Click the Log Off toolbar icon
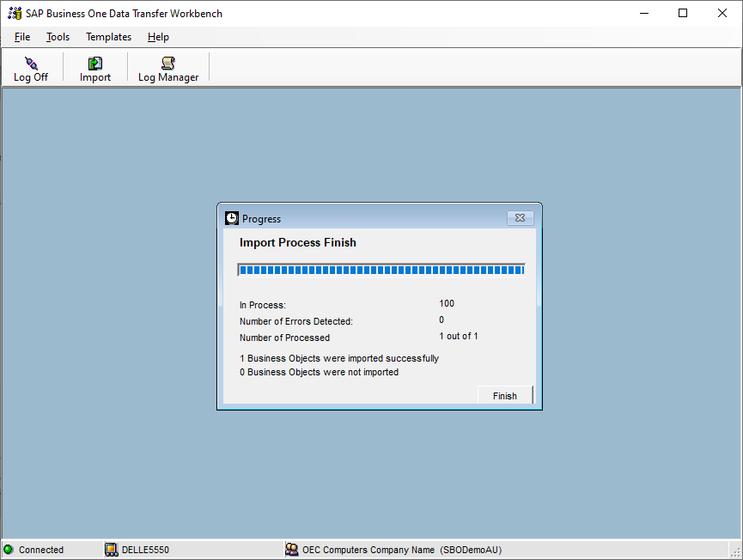This screenshot has height=560, width=743. coord(31,70)
